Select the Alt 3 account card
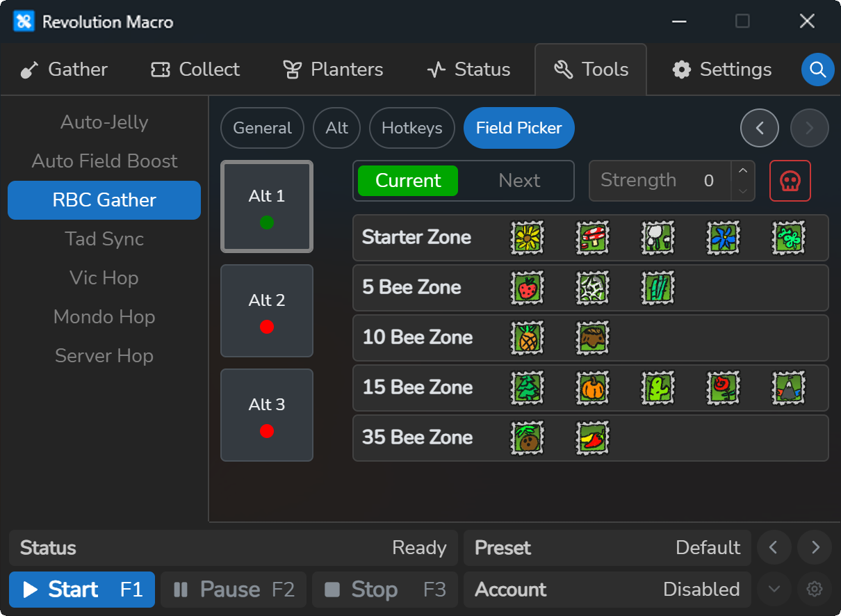 click(267, 415)
